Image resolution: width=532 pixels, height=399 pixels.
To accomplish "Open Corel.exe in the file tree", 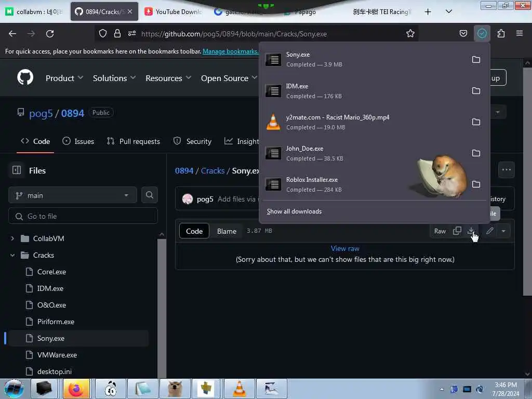I will pyautogui.click(x=51, y=272).
